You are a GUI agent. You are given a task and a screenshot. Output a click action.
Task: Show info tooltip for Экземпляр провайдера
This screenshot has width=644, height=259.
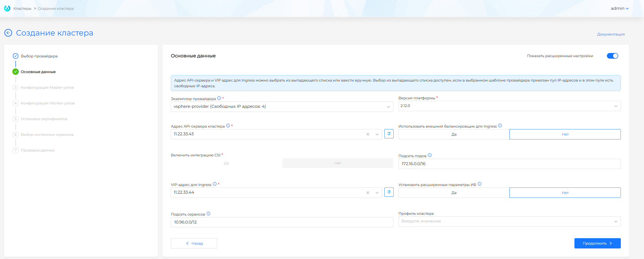pos(219,98)
